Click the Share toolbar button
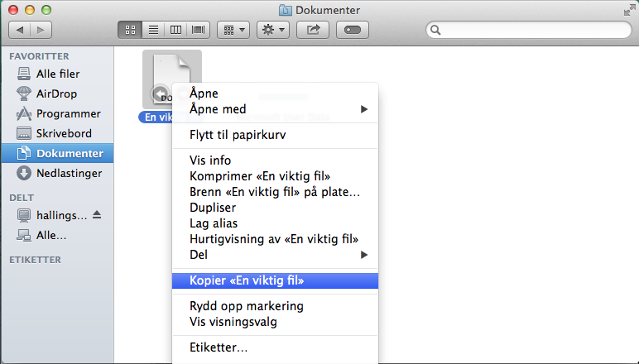 pos(313,30)
